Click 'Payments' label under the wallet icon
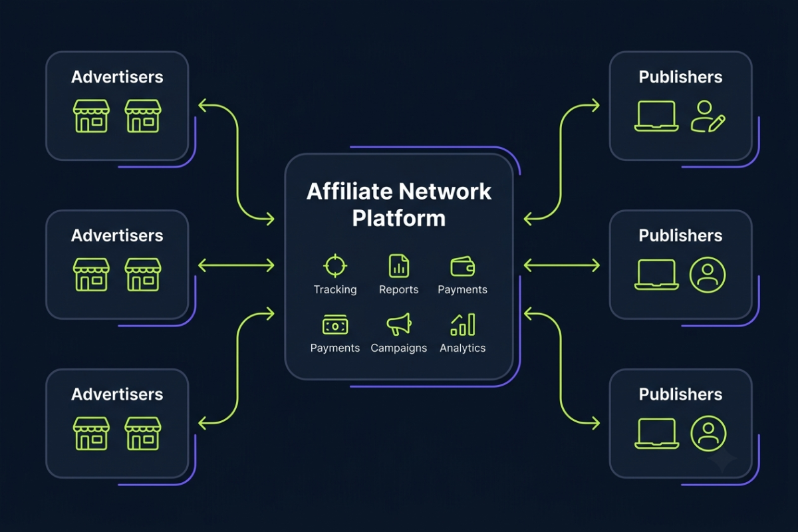The image size is (798, 532). coord(463,290)
